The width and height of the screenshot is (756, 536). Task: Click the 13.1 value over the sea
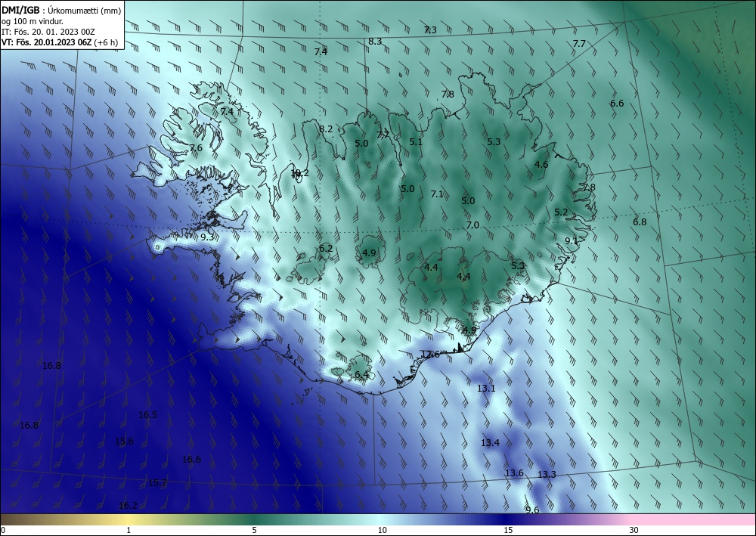[486, 388]
